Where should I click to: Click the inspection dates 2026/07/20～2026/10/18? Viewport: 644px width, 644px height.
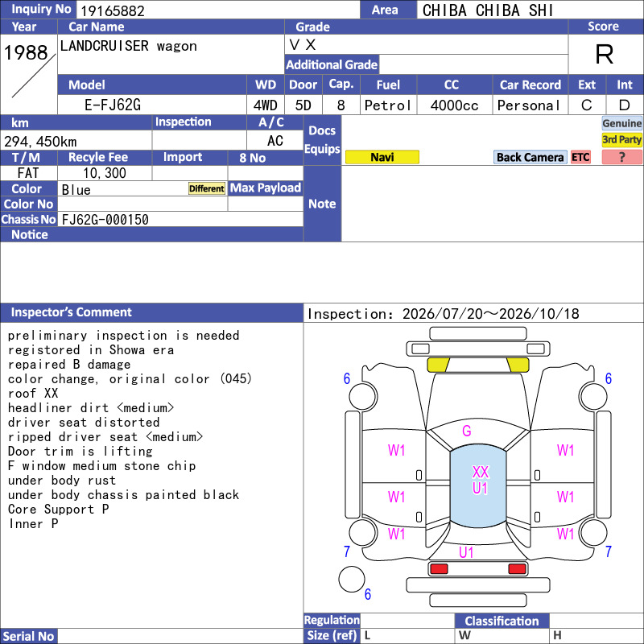pyautogui.click(x=491, y=314)
